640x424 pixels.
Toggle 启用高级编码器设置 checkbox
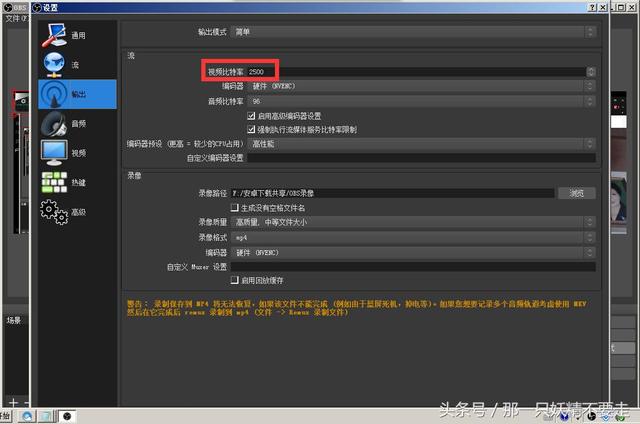(251, 116)
